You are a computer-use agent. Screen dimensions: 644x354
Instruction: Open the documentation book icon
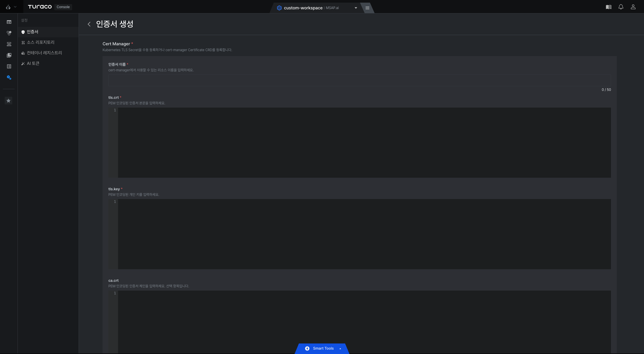point(609,7)
